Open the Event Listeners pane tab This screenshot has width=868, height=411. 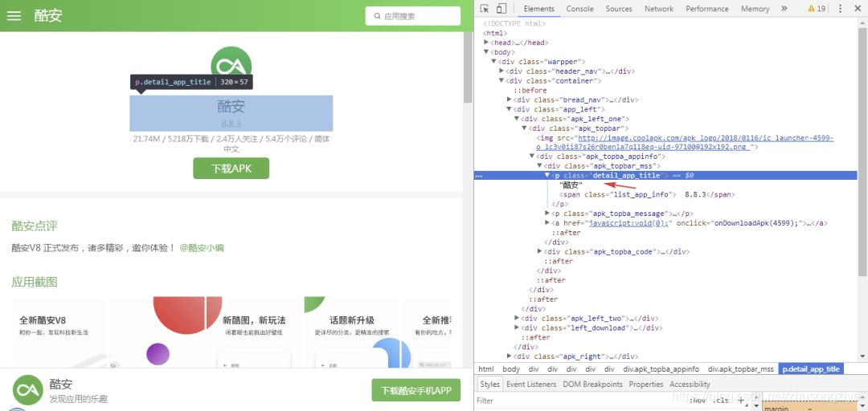[531, 384]
